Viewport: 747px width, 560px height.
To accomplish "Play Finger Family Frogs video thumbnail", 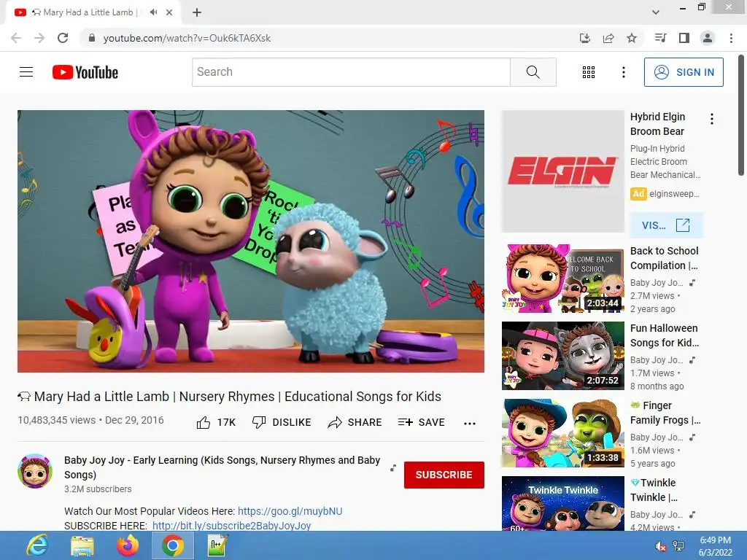I will coord(563,433).
